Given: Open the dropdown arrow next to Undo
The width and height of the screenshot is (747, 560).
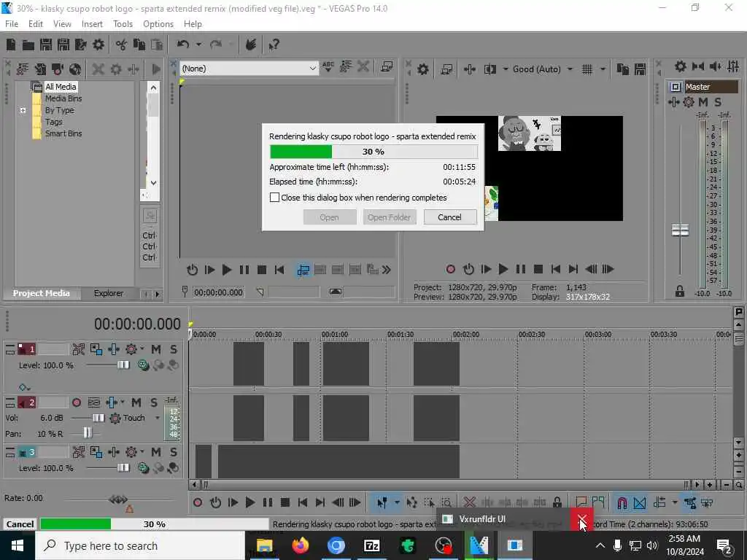Looking at the screenshot, I should tap(198, 44).
